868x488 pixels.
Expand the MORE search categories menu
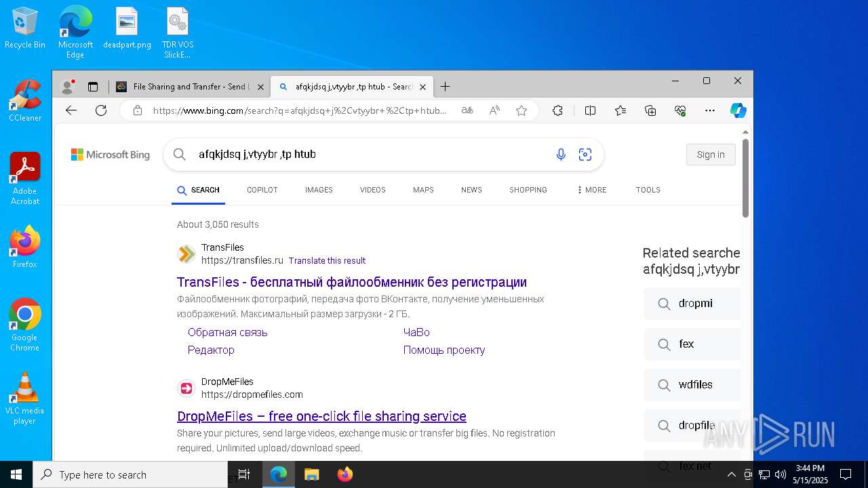click(x=591, y=190)
